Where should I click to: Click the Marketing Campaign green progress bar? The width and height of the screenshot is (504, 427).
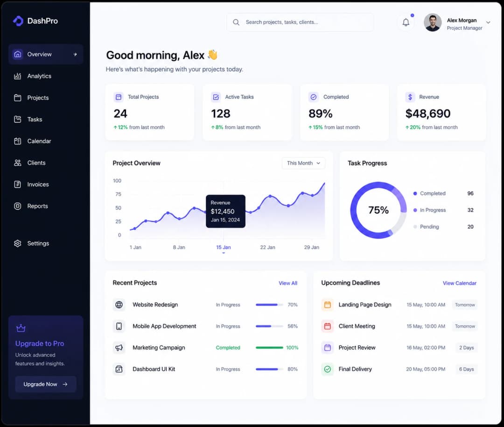pos(269,348)
